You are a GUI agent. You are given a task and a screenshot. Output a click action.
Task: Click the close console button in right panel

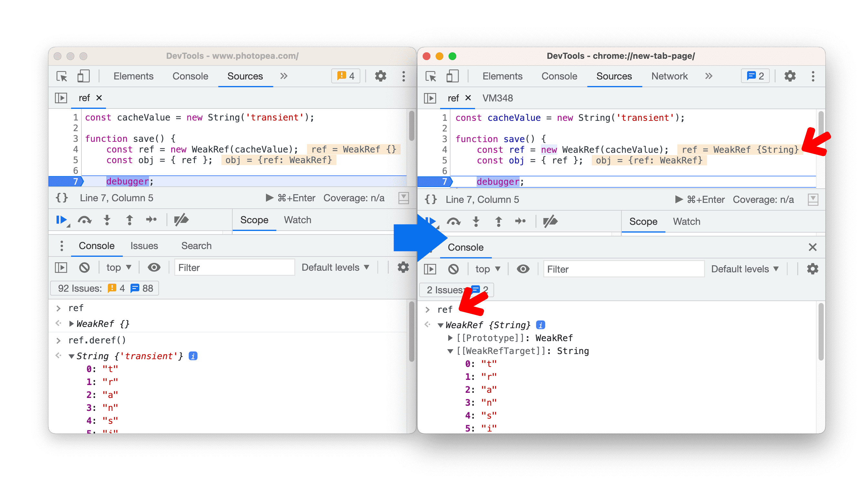(x=812, y=247)
